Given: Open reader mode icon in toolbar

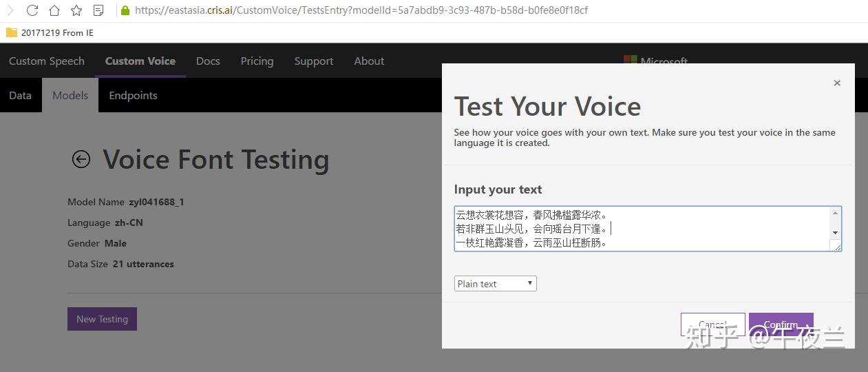Looking at the screenshot, I should (98, 10).
